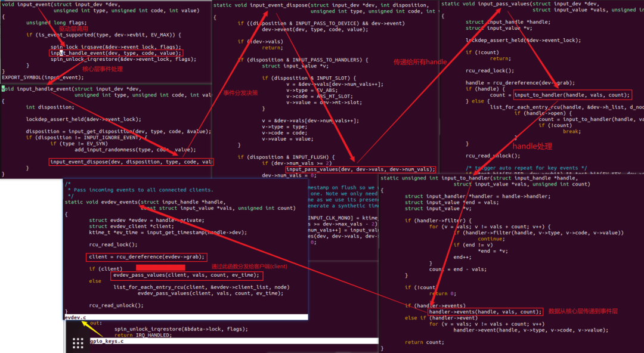Select the 'unsigned long flags;' declaration

57,23
